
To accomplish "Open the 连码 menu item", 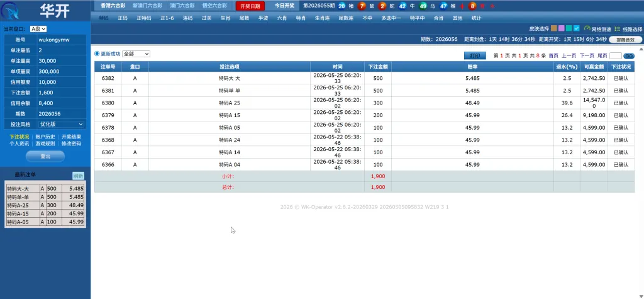I will [x=187, y=18].
